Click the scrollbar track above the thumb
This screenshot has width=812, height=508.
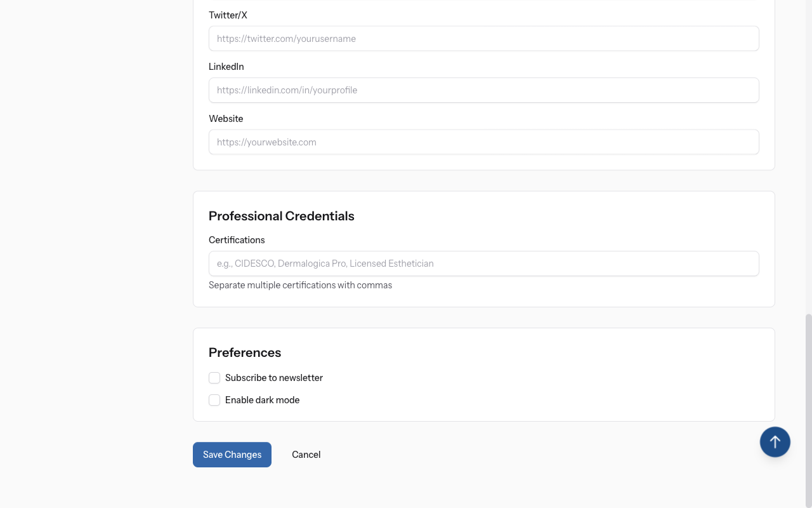point(808,159)
